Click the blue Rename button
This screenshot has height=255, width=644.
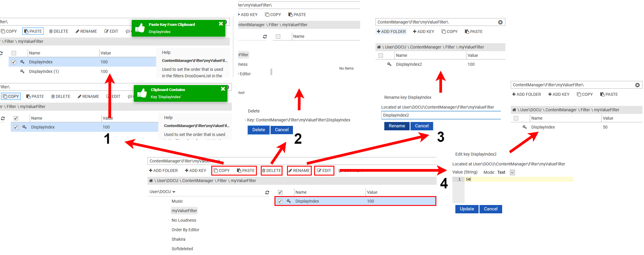click(397, 126)
